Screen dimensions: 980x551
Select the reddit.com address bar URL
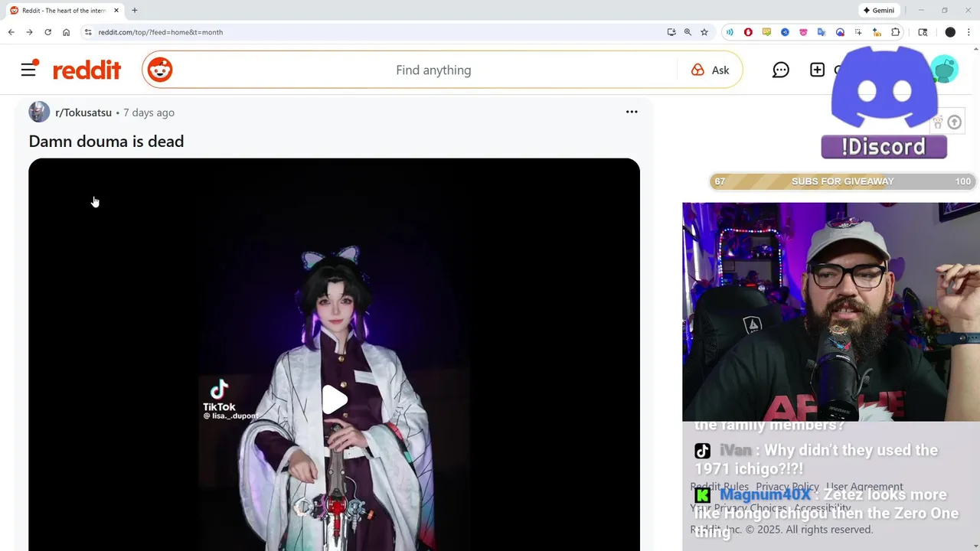161,32
